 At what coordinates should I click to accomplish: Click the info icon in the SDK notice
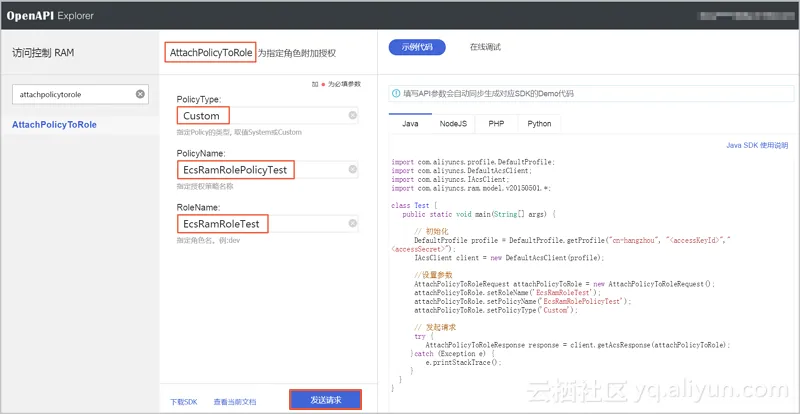[396, 94]
